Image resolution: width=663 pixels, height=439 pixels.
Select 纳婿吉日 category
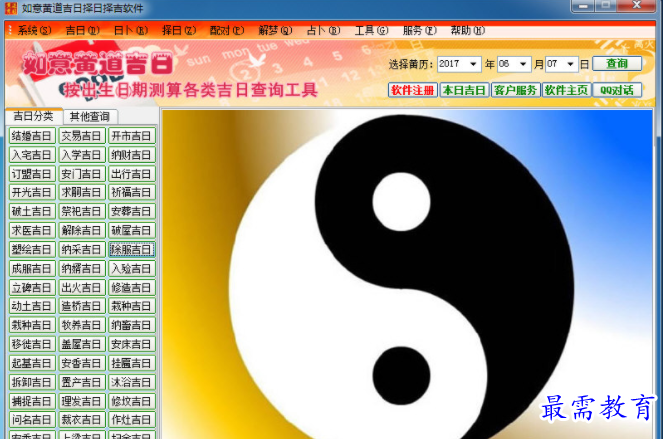[x=82, y=269]
